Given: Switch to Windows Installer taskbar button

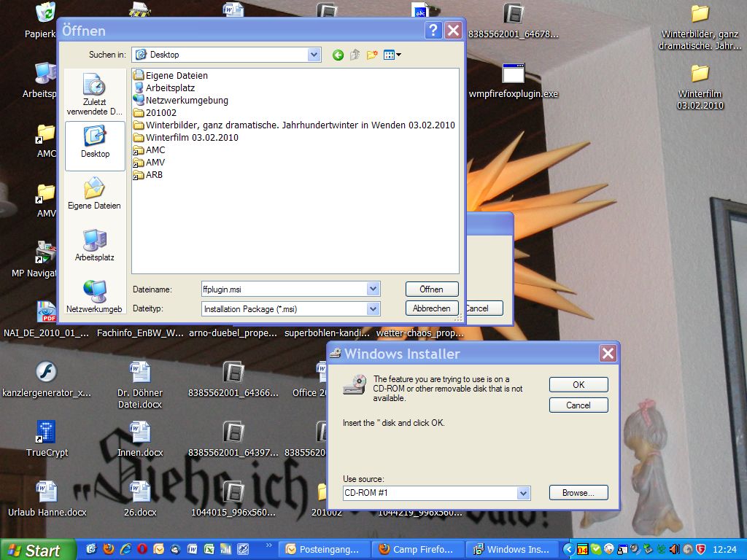Looking at the screenshot, I should (511, 550).
